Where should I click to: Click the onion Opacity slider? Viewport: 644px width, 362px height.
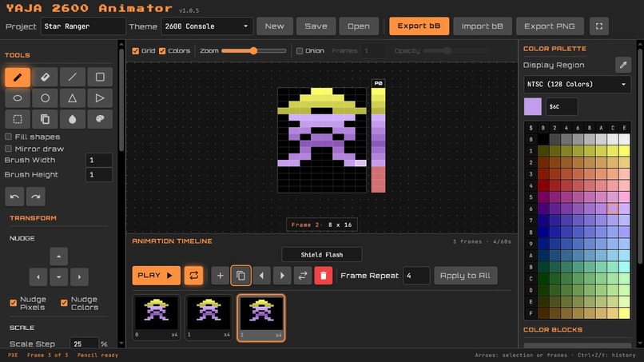click(455, 51)
